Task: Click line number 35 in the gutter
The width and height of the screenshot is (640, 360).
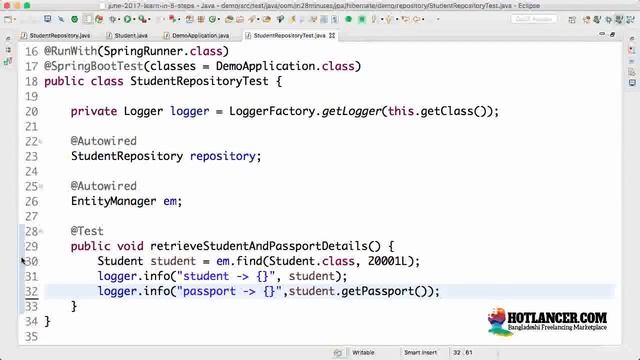Action: (31, 337)
